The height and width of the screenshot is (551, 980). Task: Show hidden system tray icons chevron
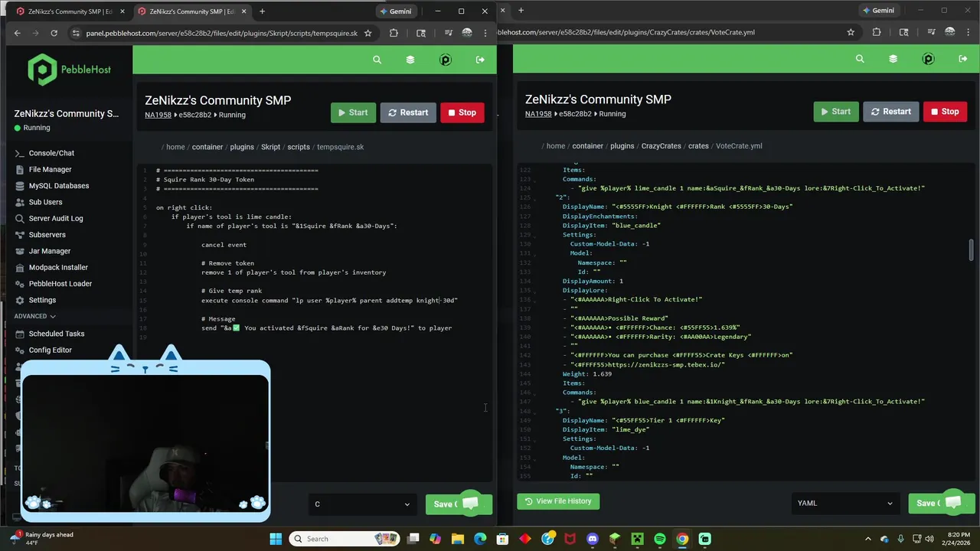pos(867,539)
